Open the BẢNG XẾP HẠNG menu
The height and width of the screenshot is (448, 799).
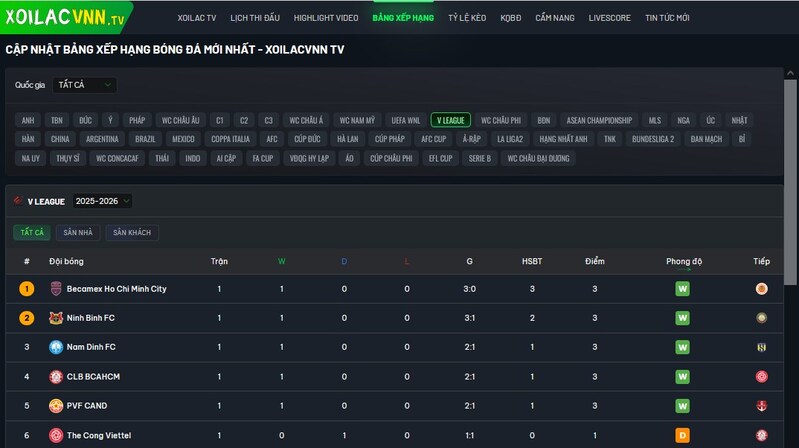pos(403,18)
